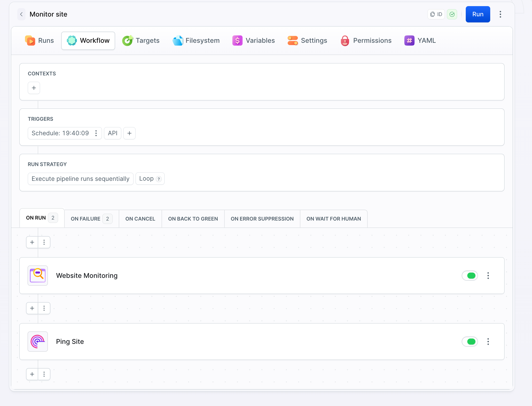
Task: Go back using the arrow beside Monitor site
Action: [x=21, y=14]
